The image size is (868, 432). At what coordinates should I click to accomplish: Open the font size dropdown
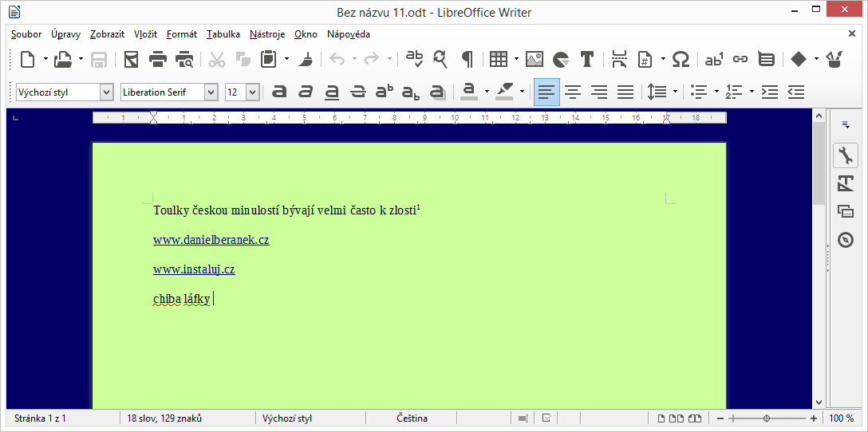[x=252, y=92]
